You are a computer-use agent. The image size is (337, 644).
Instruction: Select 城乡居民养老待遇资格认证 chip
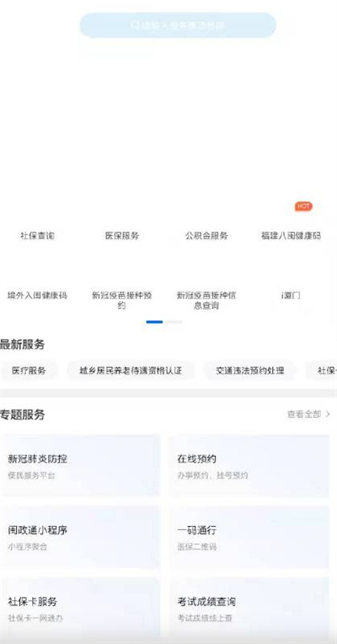point(131,371)
